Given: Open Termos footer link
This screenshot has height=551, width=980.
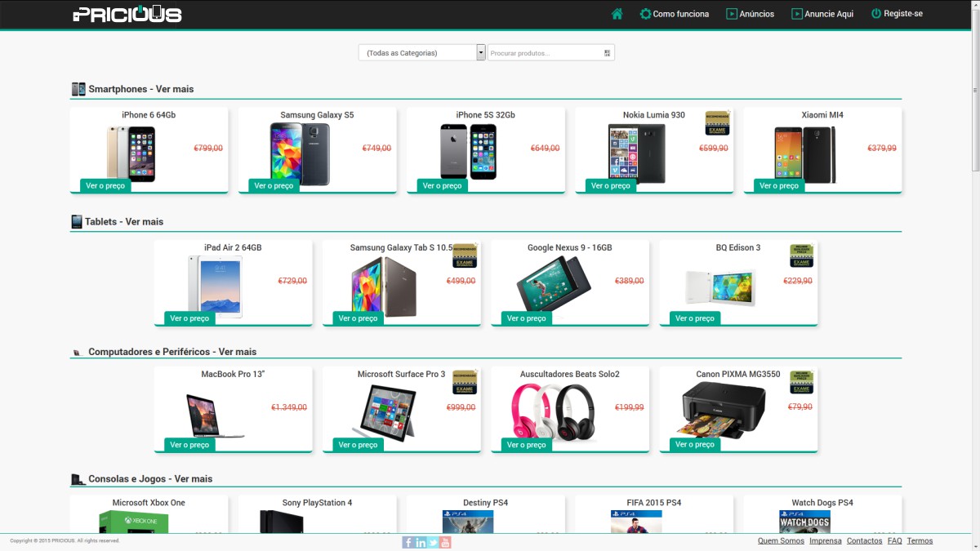Looking at the screenshot, I should tap(920, 540).
